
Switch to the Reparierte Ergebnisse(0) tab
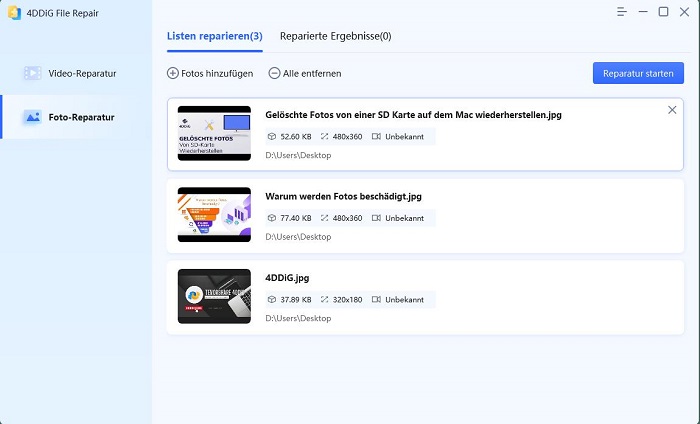336,36
